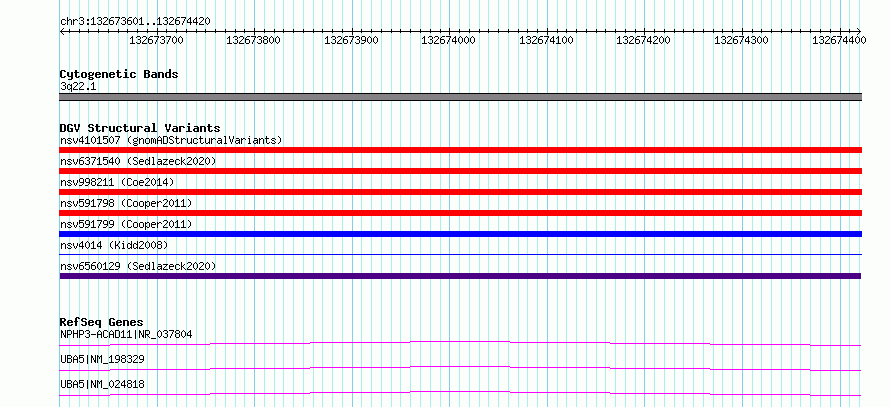
Task: Click the magenta UBA5 NM_024818 transcript line
Action: click(460, 393)
